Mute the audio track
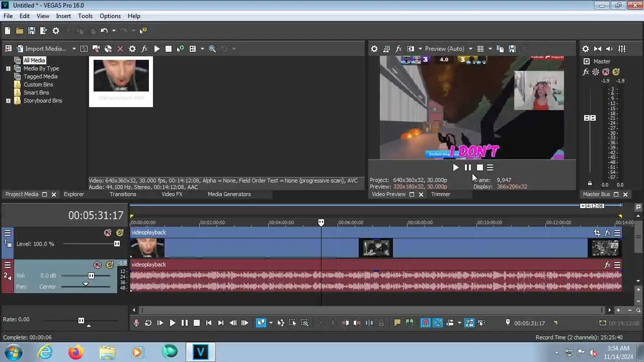Screen dimensions: 644x362 pos(98,265)
